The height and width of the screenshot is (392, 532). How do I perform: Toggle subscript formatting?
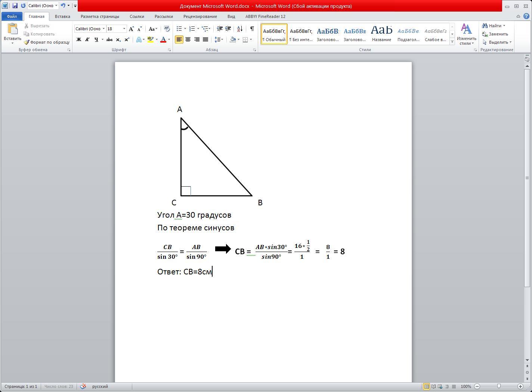coord(118,40)
